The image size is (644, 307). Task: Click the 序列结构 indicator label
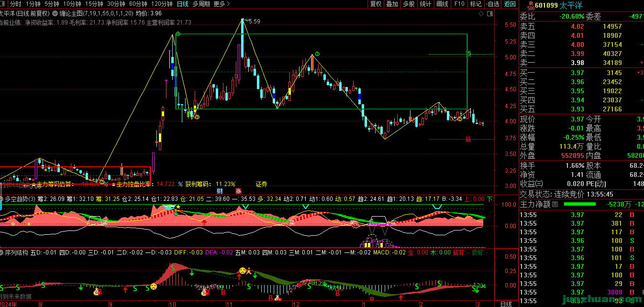[x=17, y=252]
